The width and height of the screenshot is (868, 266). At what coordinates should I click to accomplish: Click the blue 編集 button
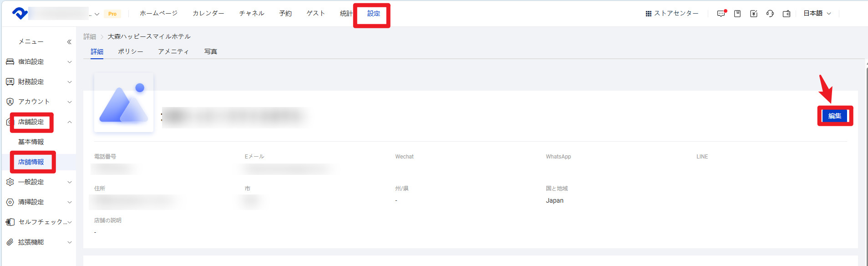click(x=835, y=116)
